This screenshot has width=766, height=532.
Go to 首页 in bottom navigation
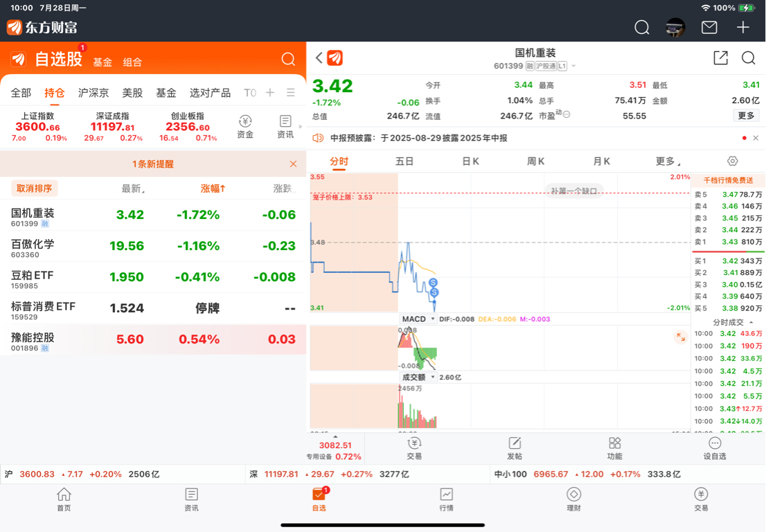(x=64, y=499)
